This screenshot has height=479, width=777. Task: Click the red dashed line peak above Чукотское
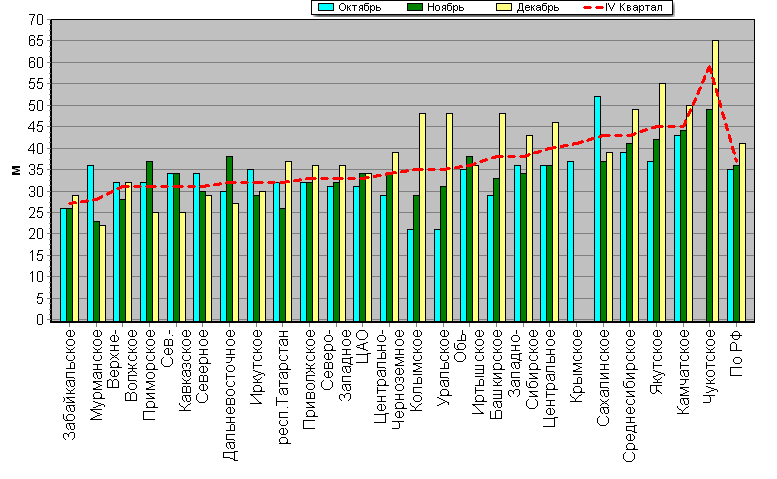tap(710, 67)
